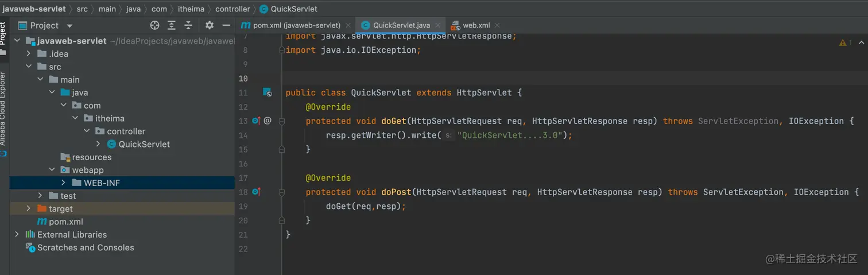This screenshot has width=868, height=275.
Task: Click the warning indicator icon in the editor corner
Action: tap(843, 42)
